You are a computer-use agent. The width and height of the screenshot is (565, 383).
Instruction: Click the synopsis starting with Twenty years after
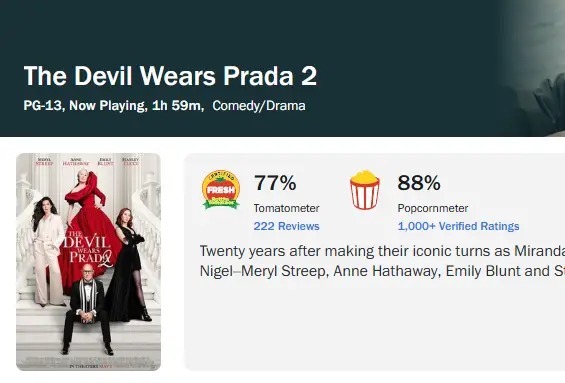click(382, 251)
